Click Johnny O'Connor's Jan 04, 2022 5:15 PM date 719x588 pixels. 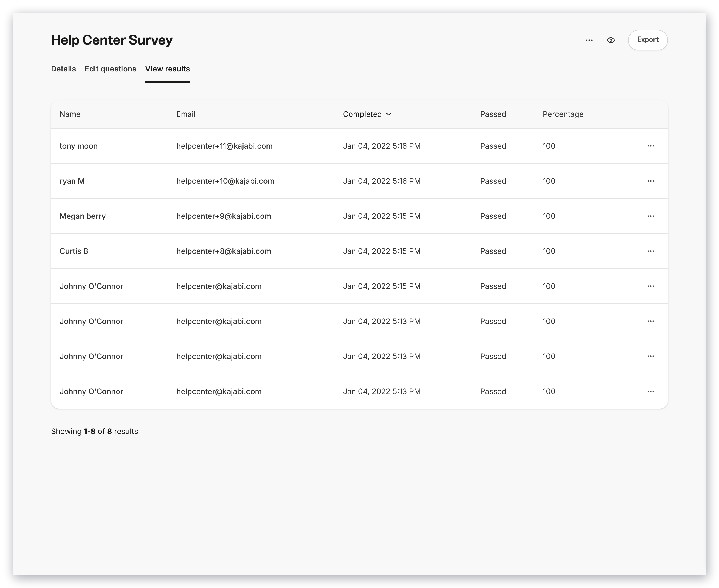pyautogui.click(x=382, y=286)
